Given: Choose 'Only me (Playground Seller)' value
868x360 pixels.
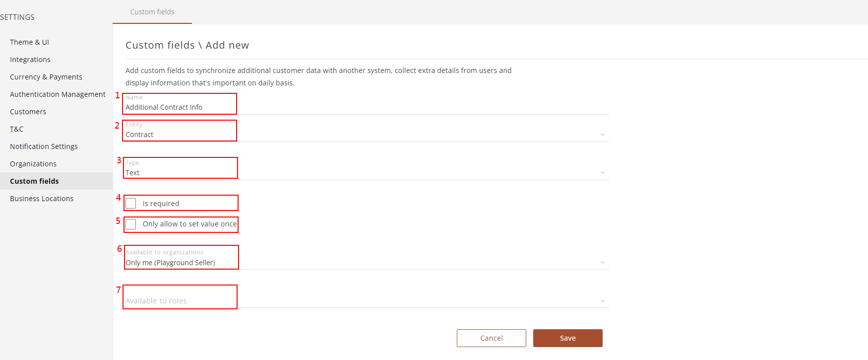Looking at the screenshot, I should point(170,263).
